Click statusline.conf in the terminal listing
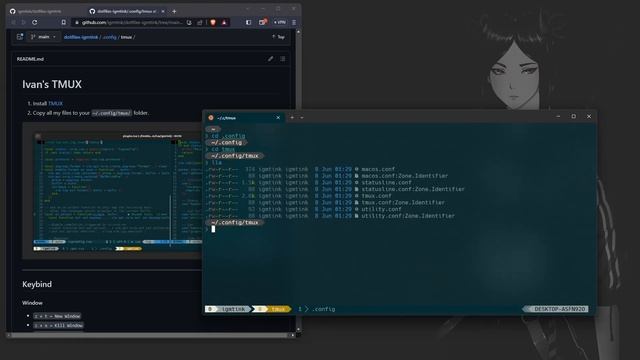Screen dimensions: 640x360 387,182
